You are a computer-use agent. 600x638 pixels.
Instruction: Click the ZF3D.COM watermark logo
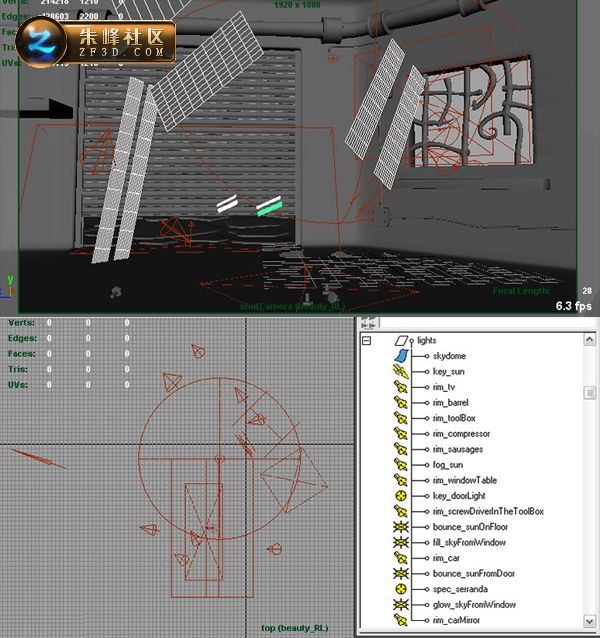(96, 42)
